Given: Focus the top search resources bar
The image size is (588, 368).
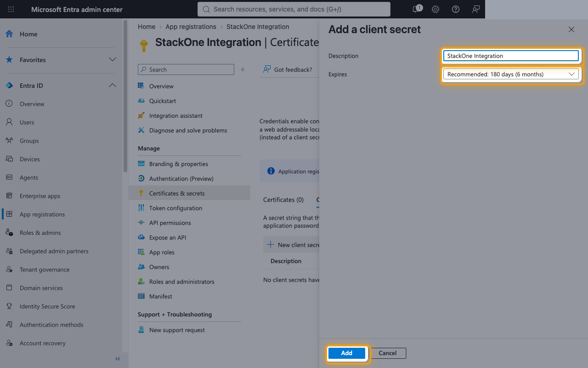Looking at the screenshot, I should [294, 9].
